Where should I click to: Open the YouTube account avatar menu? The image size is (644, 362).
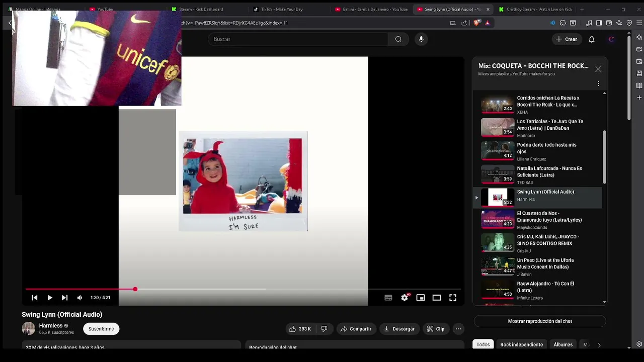tap(611, 39)
